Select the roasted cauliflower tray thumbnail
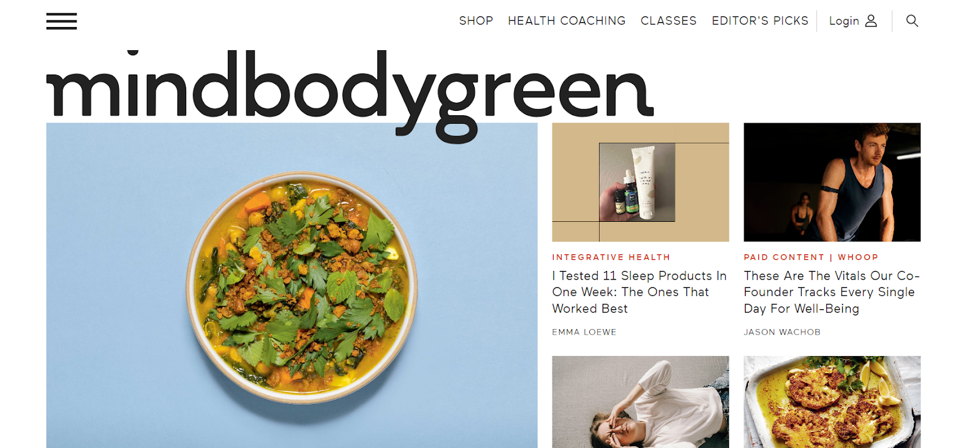 click(832, 402)
